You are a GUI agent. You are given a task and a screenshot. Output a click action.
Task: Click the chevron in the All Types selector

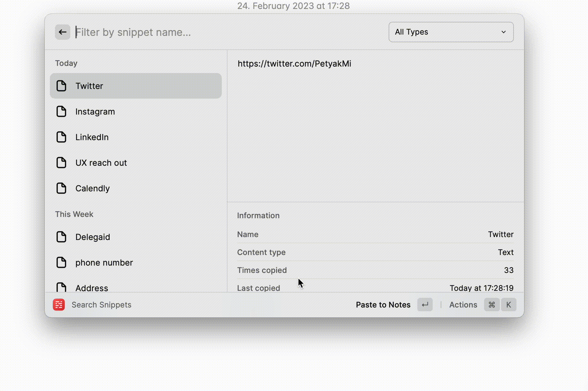(503, 32)
